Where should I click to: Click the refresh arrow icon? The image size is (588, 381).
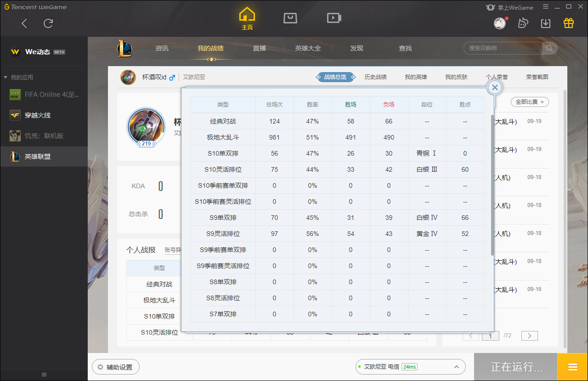pyautogui.click(x=48, y=23)
